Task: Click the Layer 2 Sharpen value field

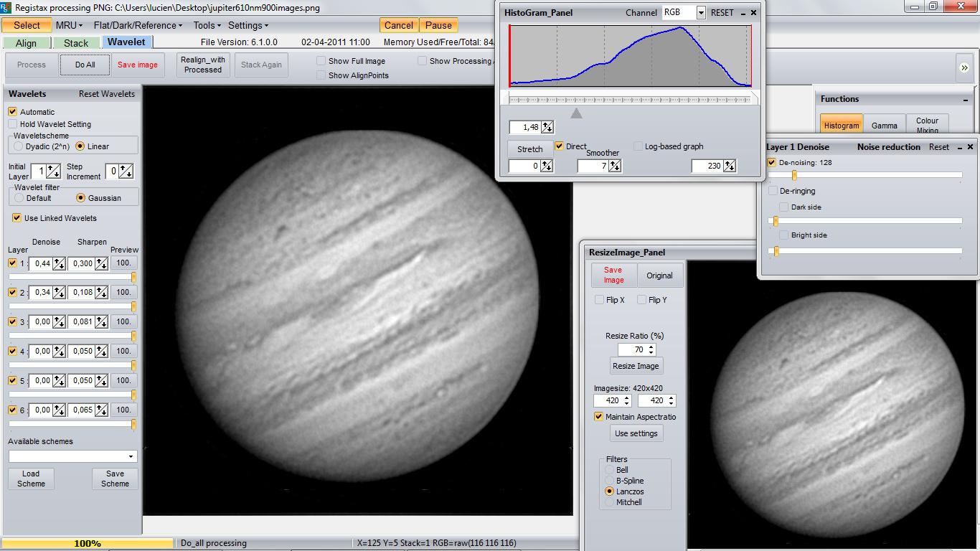Action: 82,293
